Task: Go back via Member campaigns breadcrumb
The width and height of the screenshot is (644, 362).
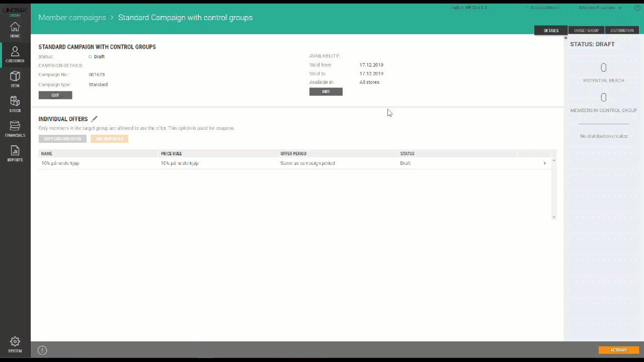Action: click(x=72, y=18)
